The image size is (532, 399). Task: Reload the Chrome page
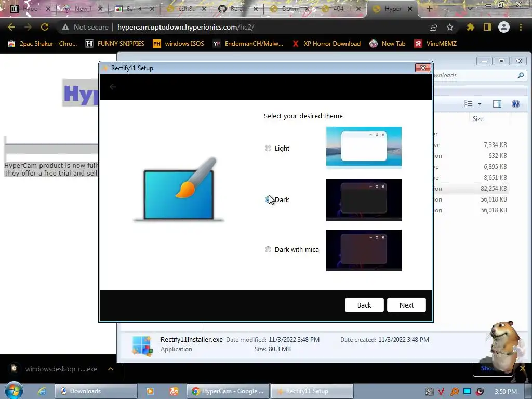coord(45,27)
